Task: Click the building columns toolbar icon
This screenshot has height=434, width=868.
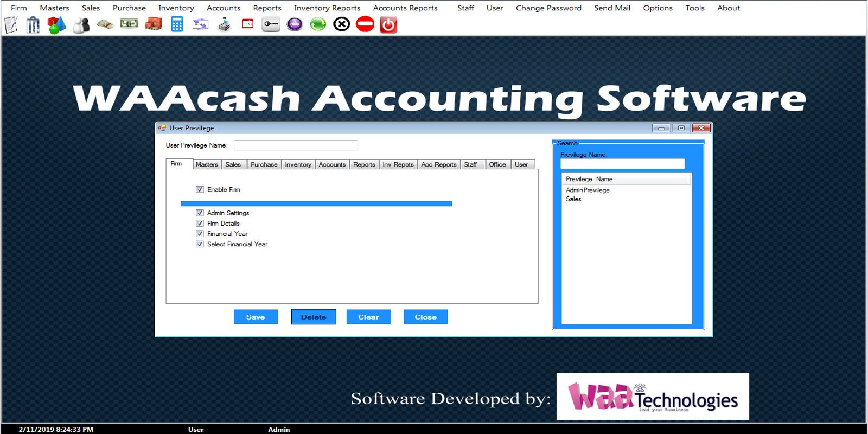Action: point(33,24)
